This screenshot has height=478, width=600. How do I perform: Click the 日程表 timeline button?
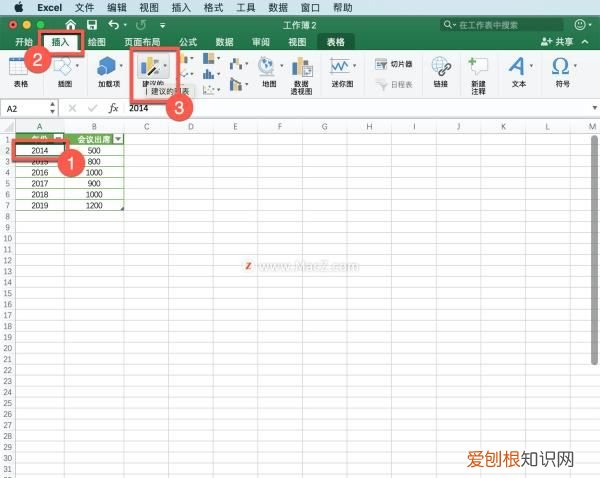[x=394, y=85]
